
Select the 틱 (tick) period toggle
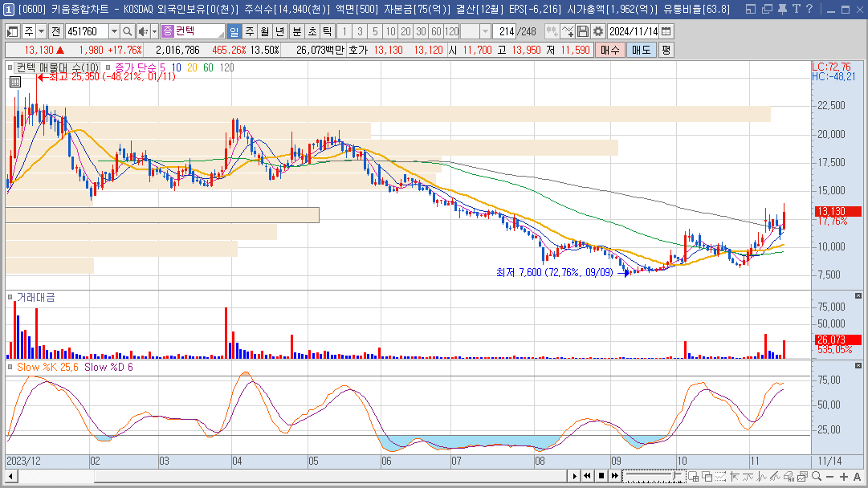[x=328, y=31]
